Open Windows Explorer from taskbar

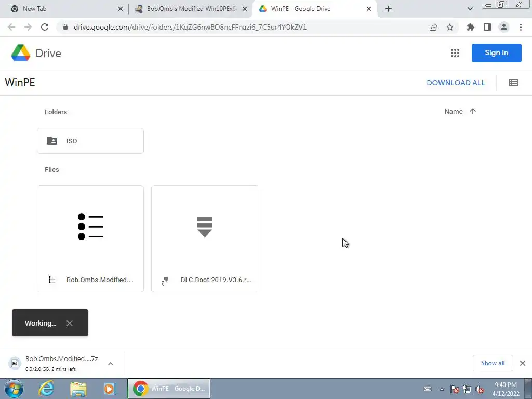(x=78, y=389)
